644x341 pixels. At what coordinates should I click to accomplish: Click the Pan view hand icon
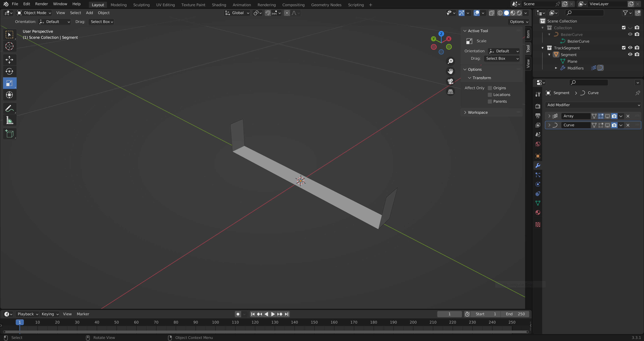click(x=450, y=71)
